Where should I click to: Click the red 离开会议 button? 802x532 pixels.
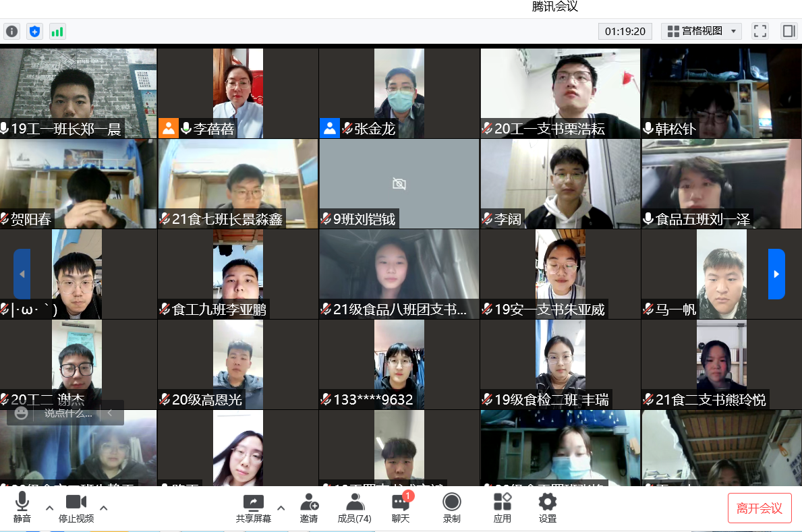point(760,508)
